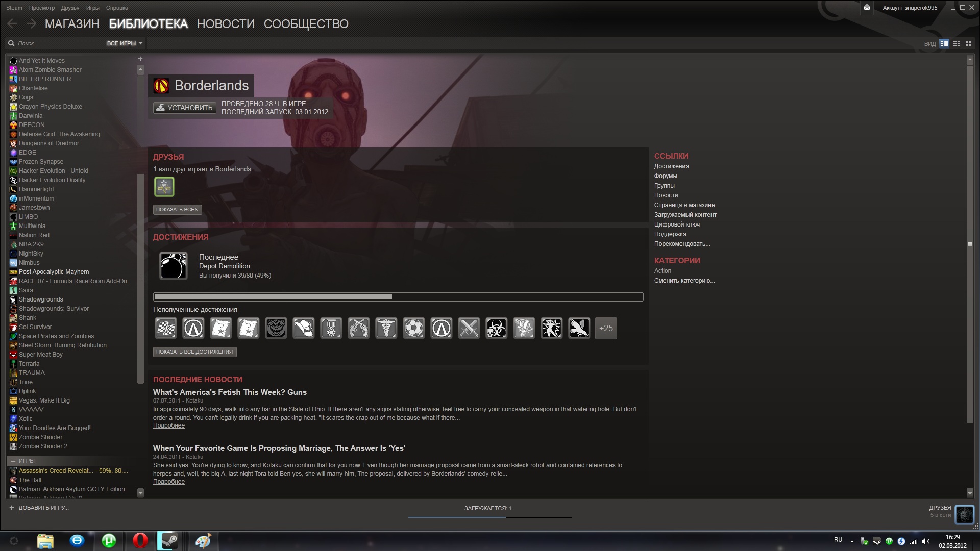Open the МАГАЗИН tab
Viewport: 980px width, 551px height.
coord(72,24)
